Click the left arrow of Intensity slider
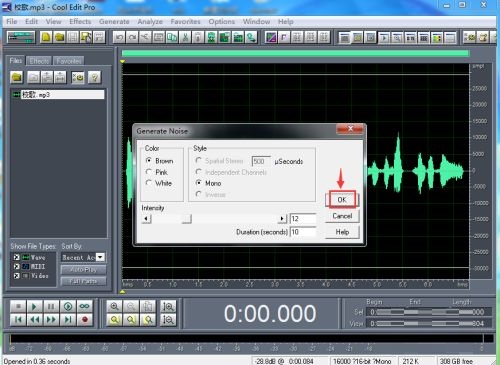Screen dimensions: 500x365 [146, 219]
